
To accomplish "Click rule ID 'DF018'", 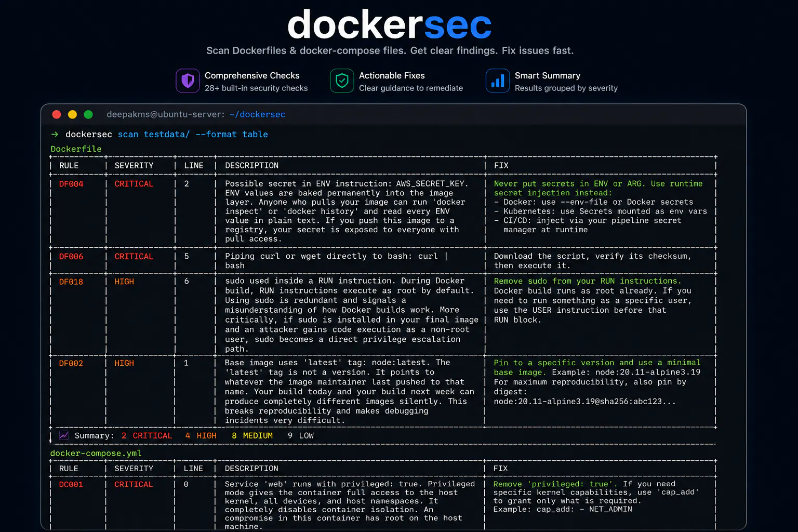I will tap(71, 282).
